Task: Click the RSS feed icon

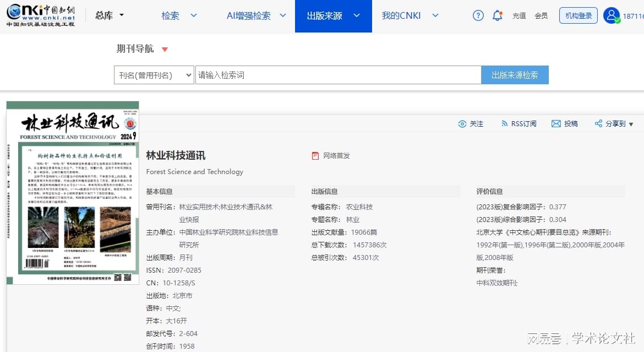Action: [x=504, y=123]
